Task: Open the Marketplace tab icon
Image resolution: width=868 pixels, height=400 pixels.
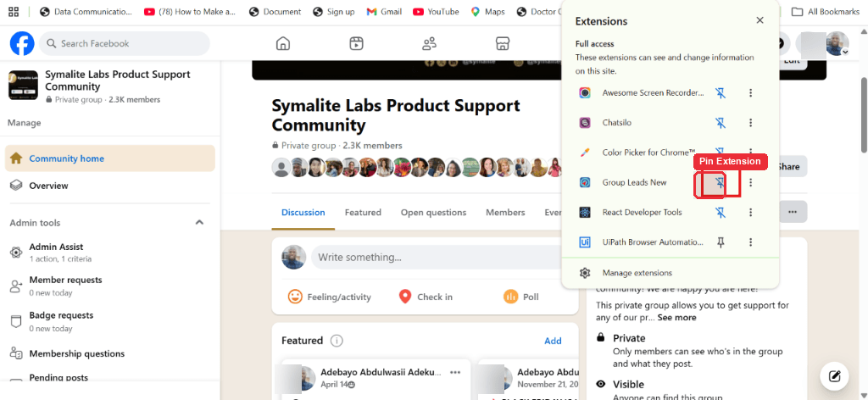Action: [x=502, y=43]
